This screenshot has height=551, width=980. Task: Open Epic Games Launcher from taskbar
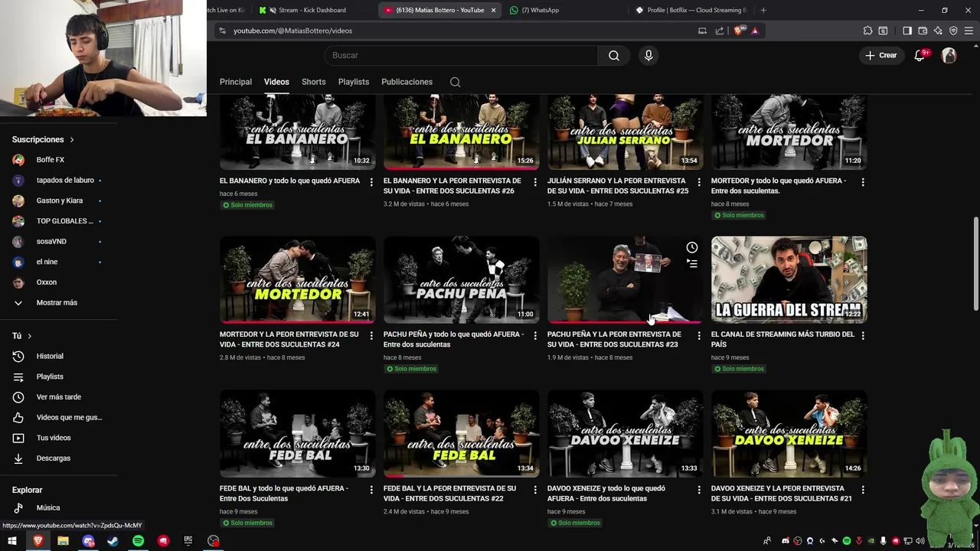pyautogui.click(x=188, y=541)
